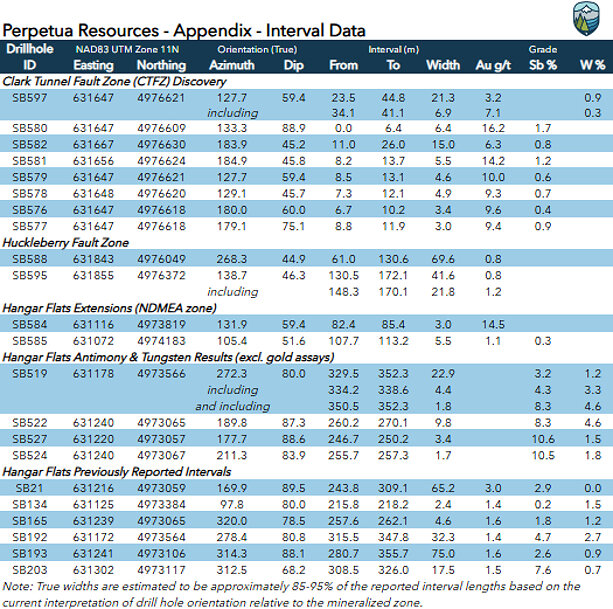Click 'NAD83 UTM Zone 11N' header label
Viewport: 613px width, 609px height.
(127, 50)
